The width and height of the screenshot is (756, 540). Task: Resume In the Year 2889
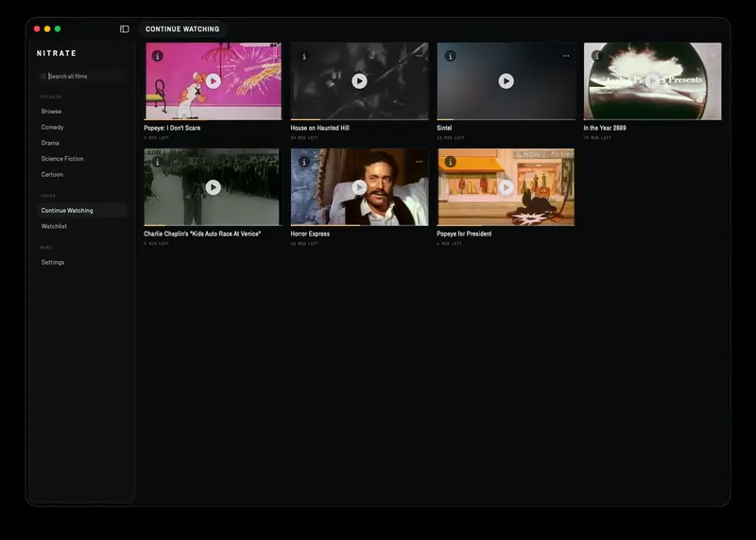pos(652,81)
